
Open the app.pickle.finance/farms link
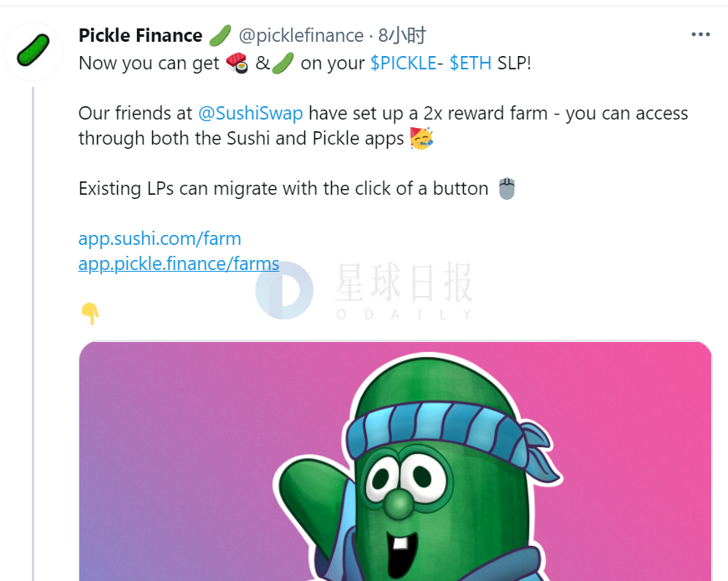179,264
